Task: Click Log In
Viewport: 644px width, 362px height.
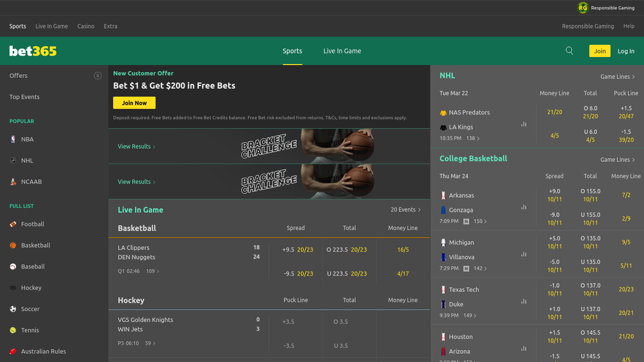Action: coord(626,51)
